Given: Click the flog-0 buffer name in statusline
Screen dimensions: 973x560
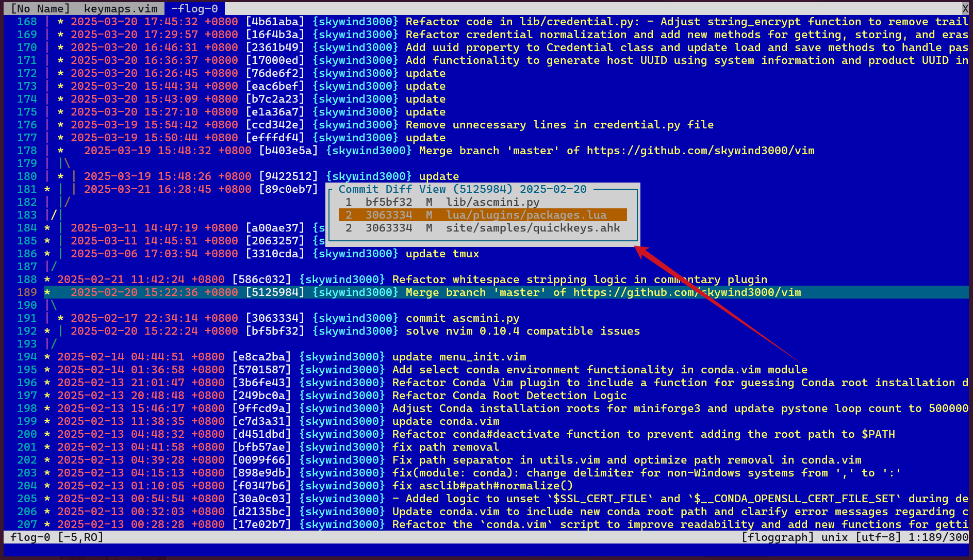Looking at the screenshot, I should click(30, 537).
